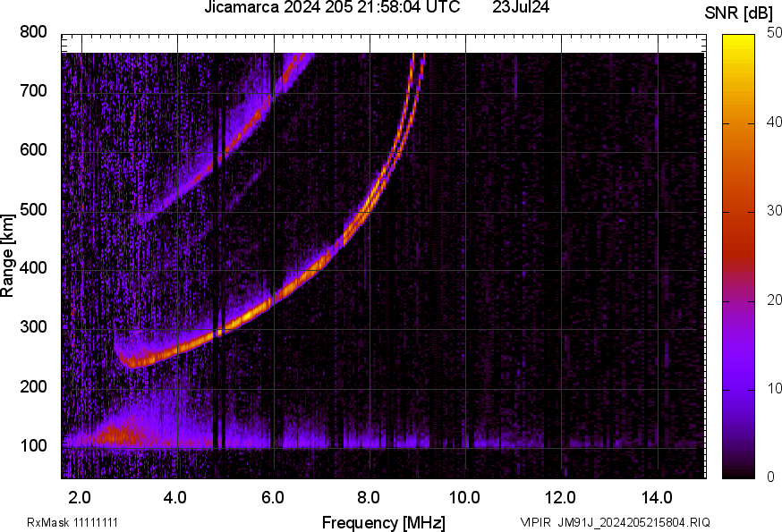
Task: Click the VIPIR JM91J_2024205215804.RIQ filename
Action: [616, 522]
